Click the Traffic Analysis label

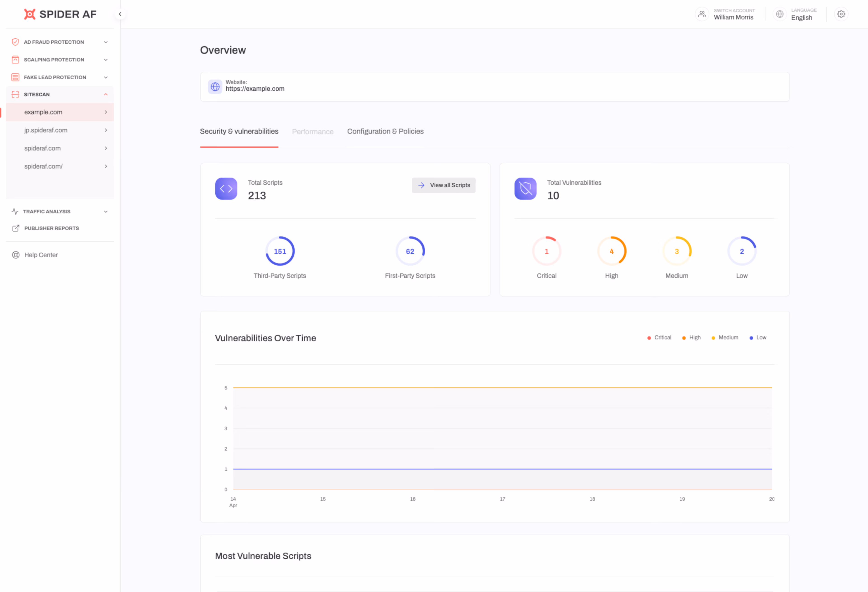coord(47,212)
